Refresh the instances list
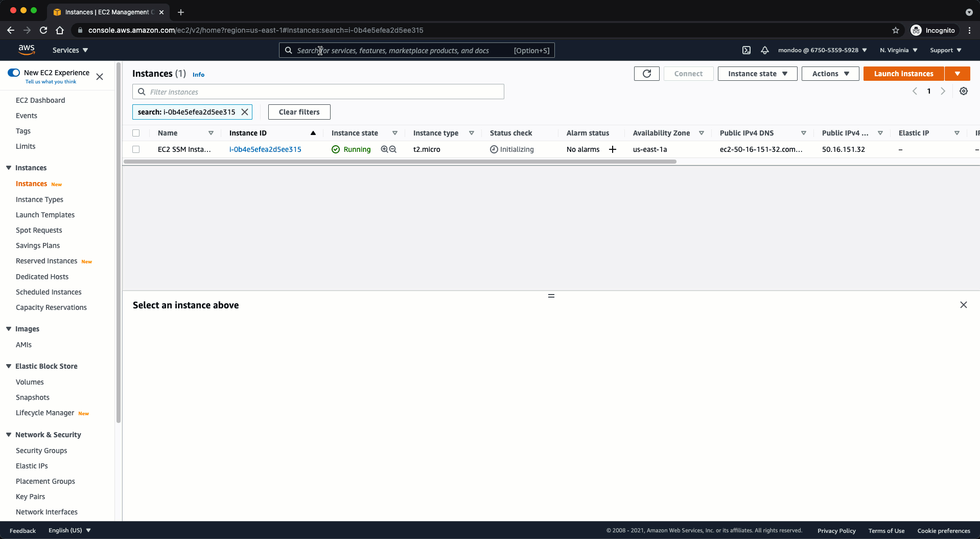980x539 pixels. 646,73
